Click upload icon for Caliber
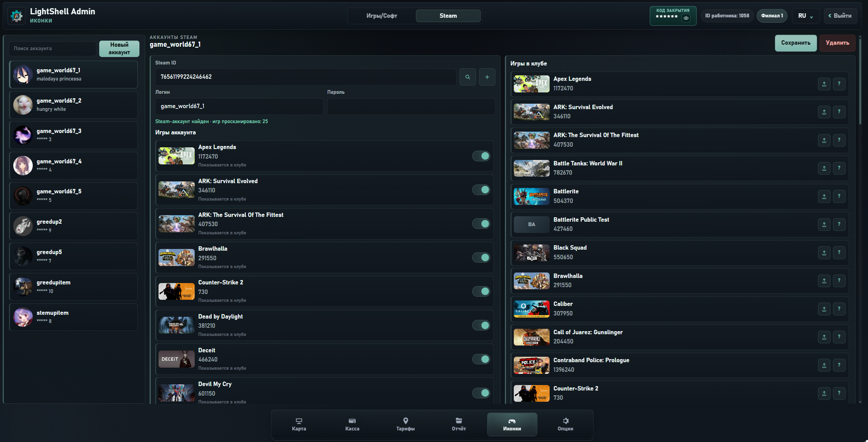Screen dimensions: 868x442 coord(824,309)
